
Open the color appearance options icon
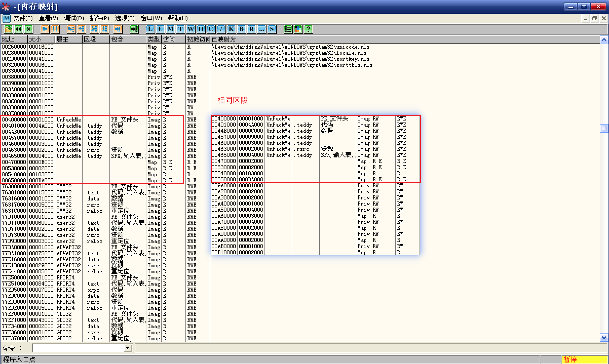(x=298, y=29)
